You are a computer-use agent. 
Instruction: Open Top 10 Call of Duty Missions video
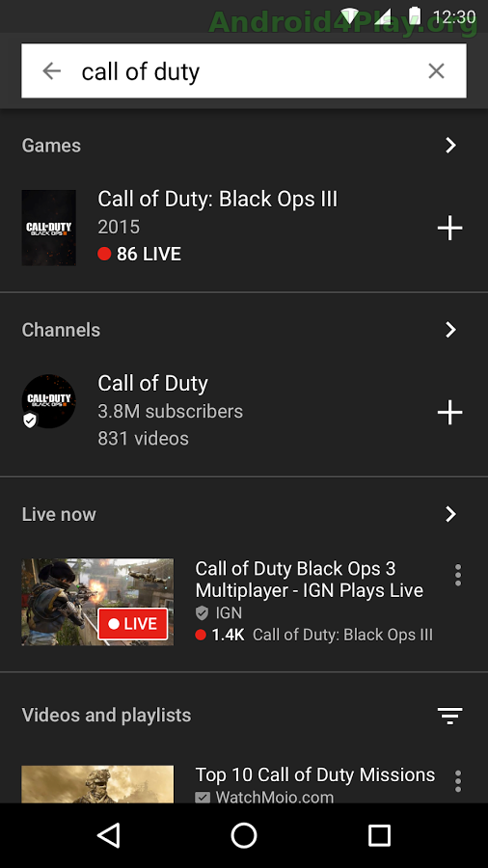click(x=314, y=774)
